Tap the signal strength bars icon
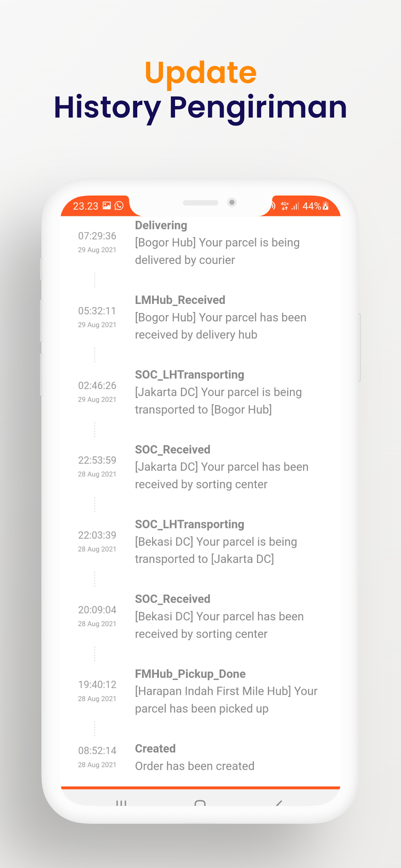The width and height of the screenshot is (401, 868). (x=295, y=206)
